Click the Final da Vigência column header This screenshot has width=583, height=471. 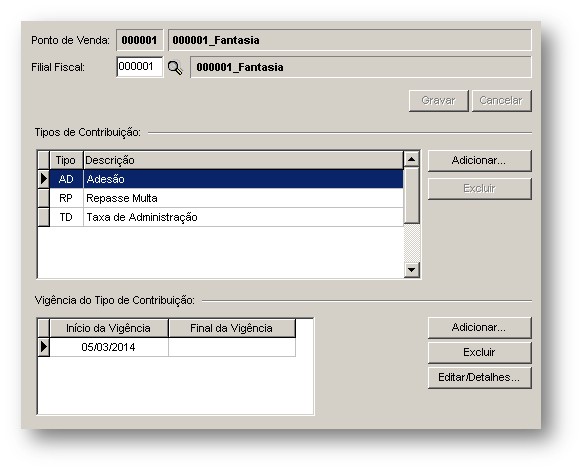[x=232, y=328]
